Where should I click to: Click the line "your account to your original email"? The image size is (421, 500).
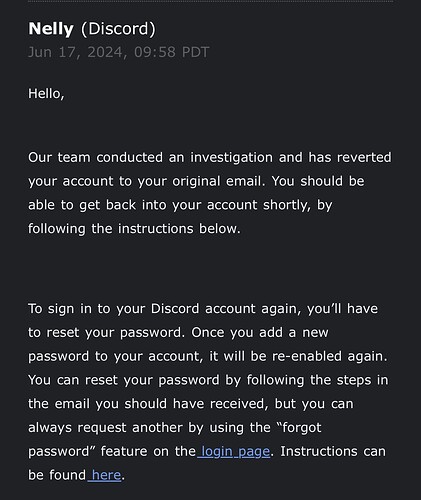point(196,181)
